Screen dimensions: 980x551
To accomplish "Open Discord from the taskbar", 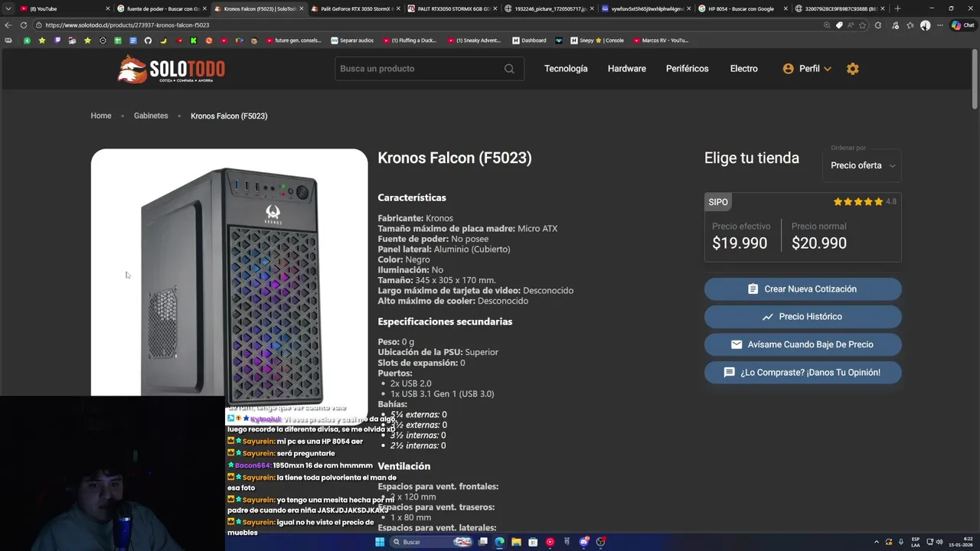I will click(x=584, y=542).
